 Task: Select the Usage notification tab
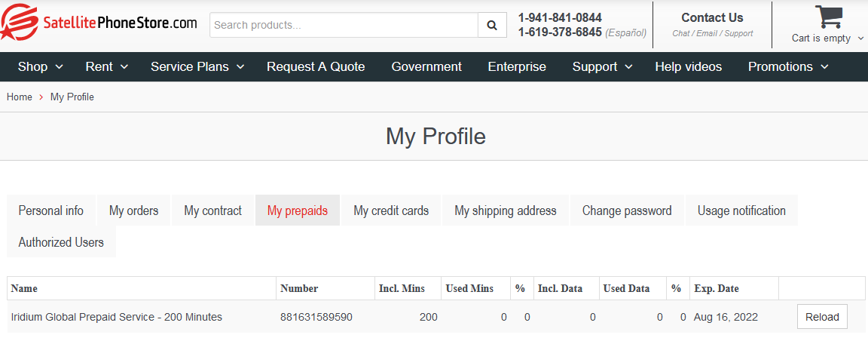coord(741,210)
